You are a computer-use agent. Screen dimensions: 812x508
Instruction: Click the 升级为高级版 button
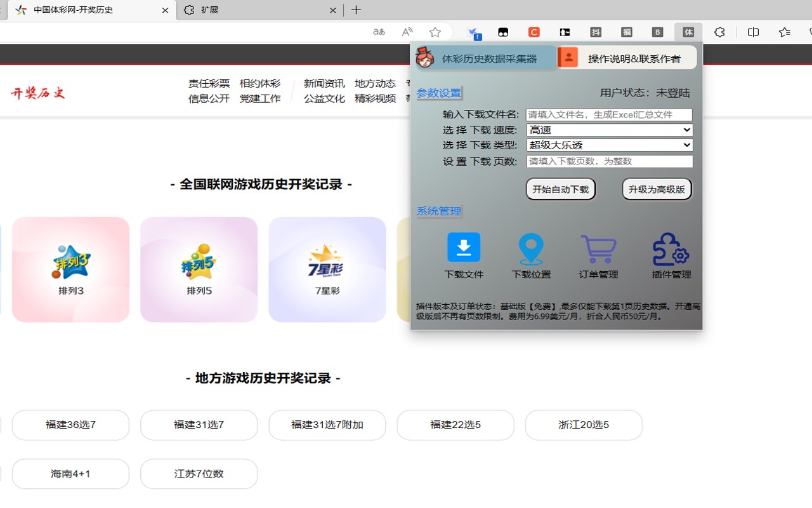(657, 189)
